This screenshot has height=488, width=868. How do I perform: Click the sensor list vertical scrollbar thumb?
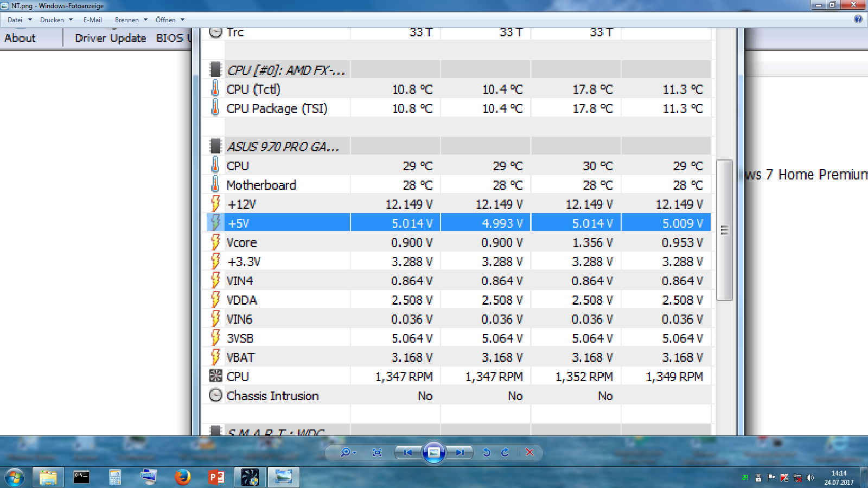coord(724,230)
